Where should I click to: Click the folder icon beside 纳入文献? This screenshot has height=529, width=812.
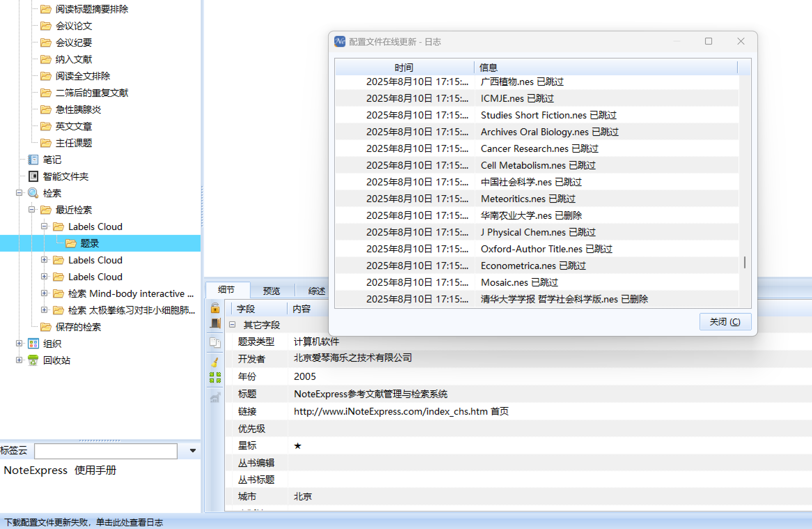pos(46,59)
